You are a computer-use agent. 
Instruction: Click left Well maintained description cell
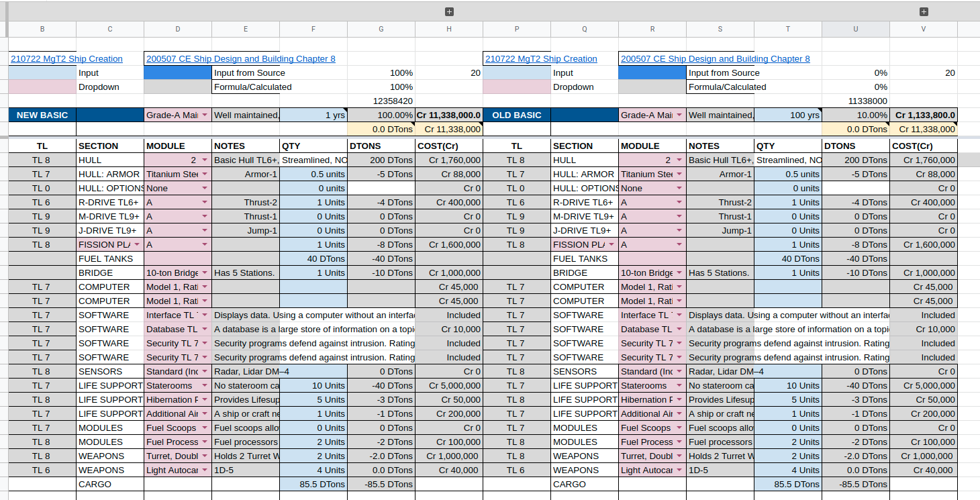pos(246,115)
